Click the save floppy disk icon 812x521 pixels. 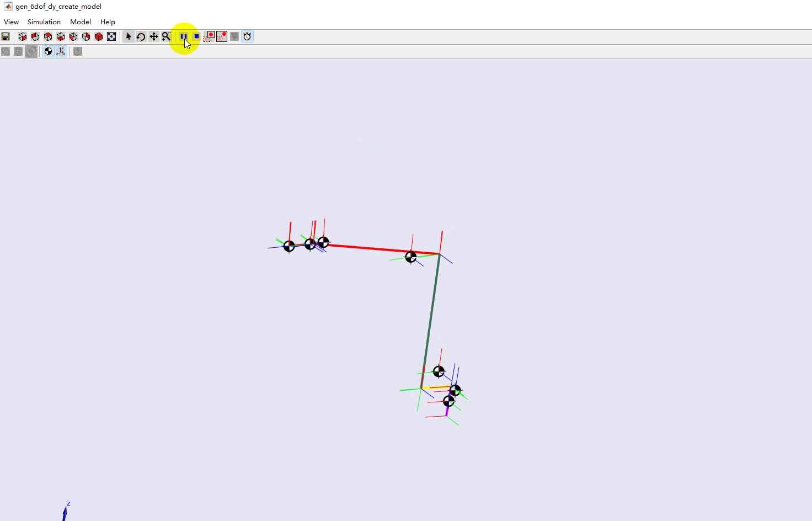click(6, 36)
